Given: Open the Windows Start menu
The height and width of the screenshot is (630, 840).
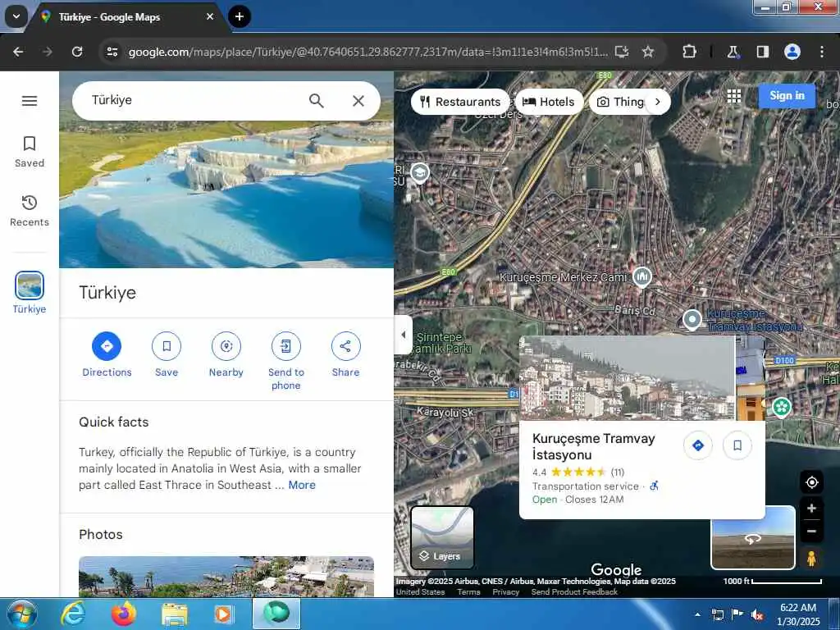Looking at the screenshot, I should (21, 614).
